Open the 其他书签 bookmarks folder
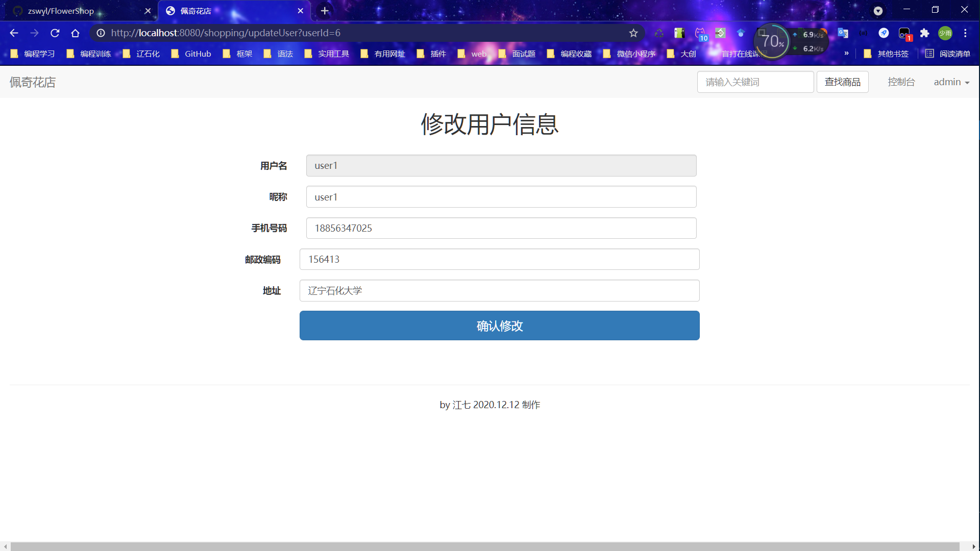The width and height of the screenshot is (980, 551). tap(887, 54)
